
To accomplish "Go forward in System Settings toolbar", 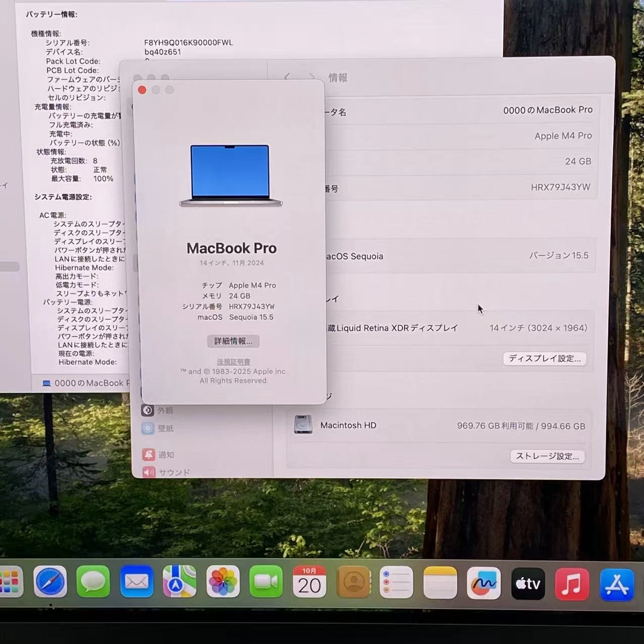I will click(x=311, y=77).
